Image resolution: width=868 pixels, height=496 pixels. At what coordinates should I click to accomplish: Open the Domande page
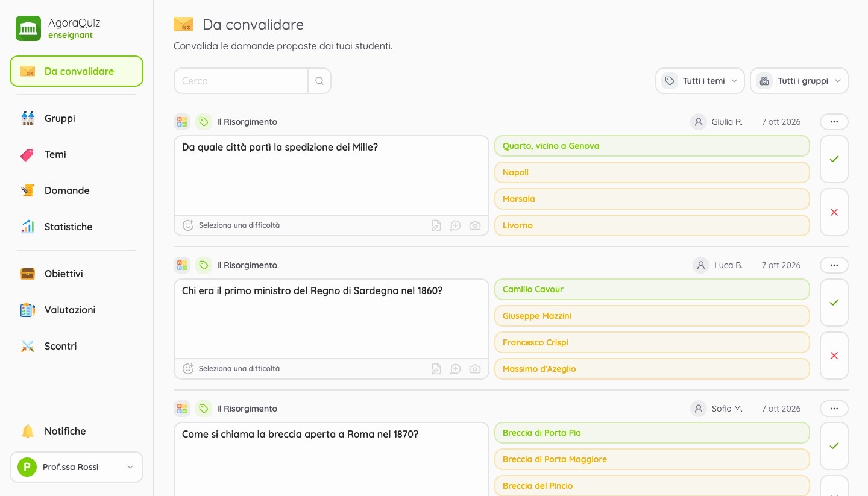[x=77, y=190]
